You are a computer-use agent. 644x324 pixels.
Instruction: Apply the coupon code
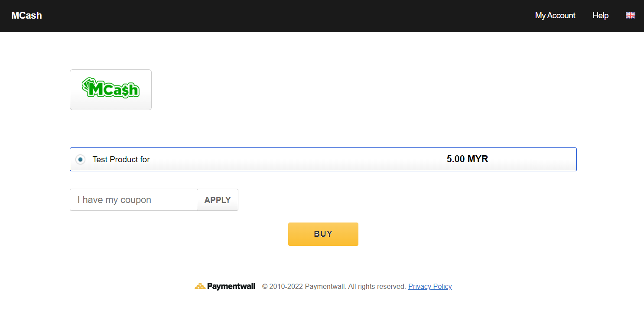217,200
